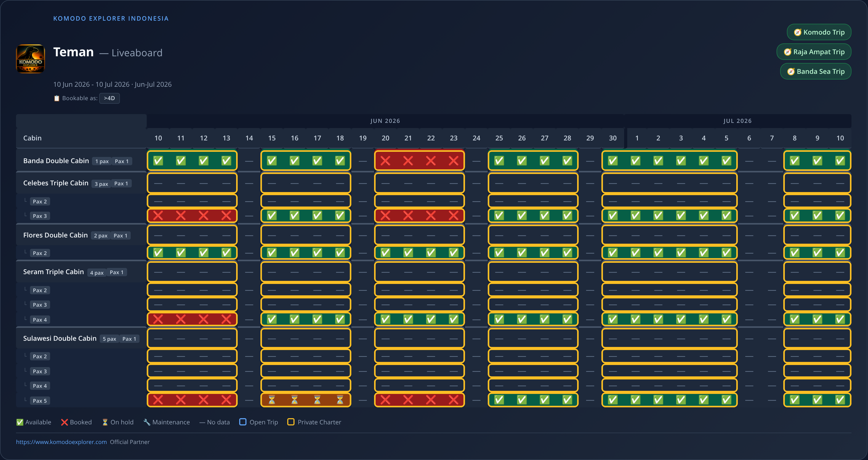Click the 1 pax badge
Image resolution: width=868 pixels, height=460 pixels.
pyautogui.click(x=102, y=162)
